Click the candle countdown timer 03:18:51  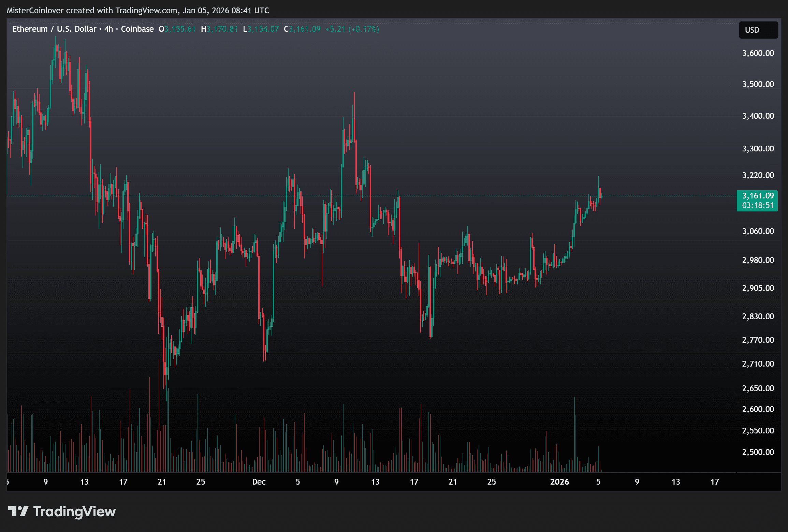coord(758,205)
